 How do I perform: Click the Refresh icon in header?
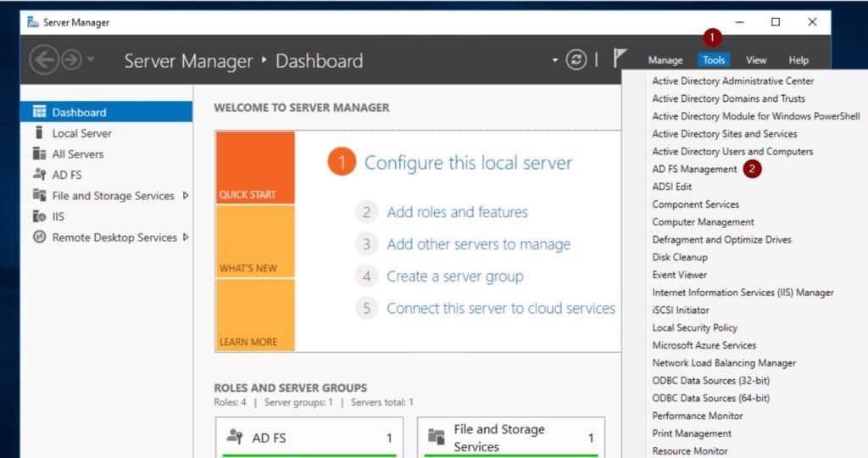tap(576, 59)
